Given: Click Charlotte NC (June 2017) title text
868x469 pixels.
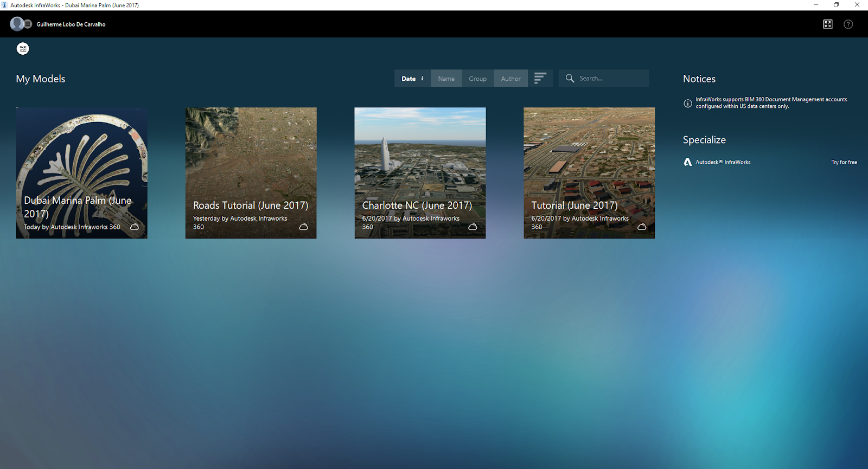Looking at the screenshot, I should point(417,205).
